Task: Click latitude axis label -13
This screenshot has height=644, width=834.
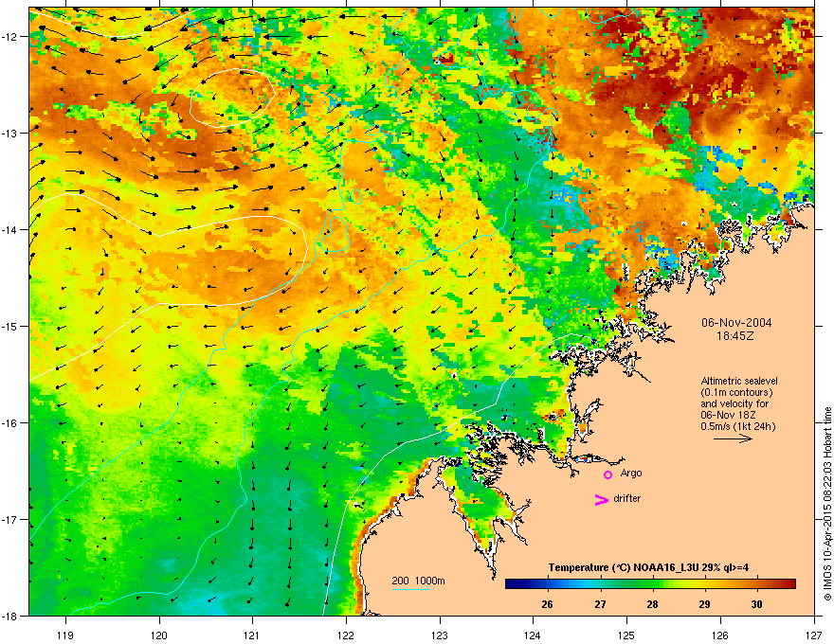Action: point(10,133)
